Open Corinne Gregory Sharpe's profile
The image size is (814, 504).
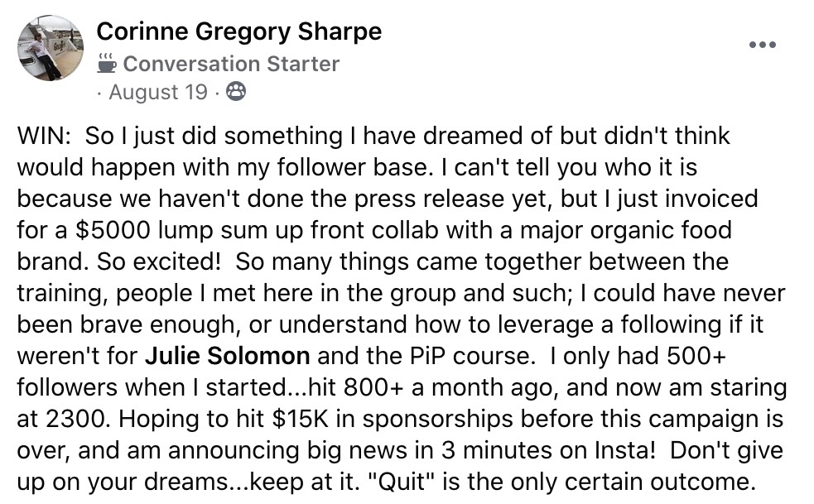click(238, 31)
